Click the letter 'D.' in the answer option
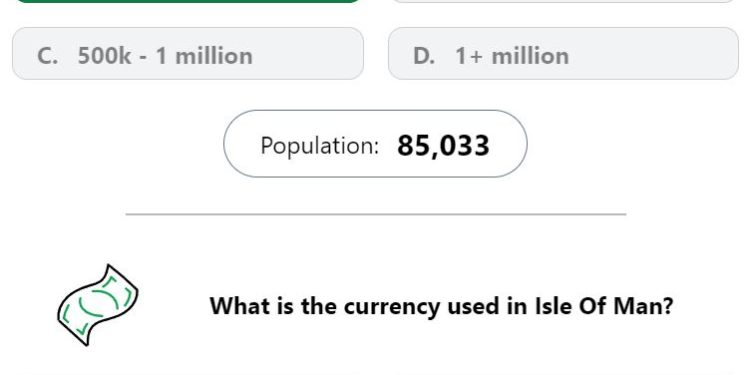This screenshot has width=750, height=375. 424,56
